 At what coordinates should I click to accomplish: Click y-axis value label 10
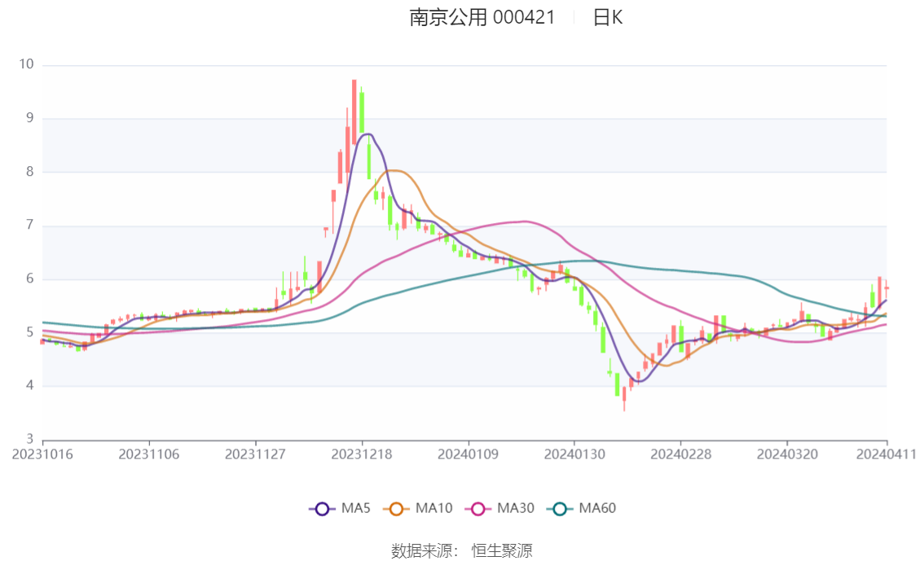pyautogui.click(x=27, y=64)
